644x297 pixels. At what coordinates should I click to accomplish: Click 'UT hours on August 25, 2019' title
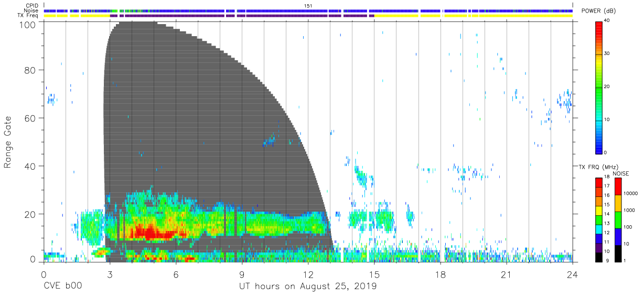[x=308, y=287]
